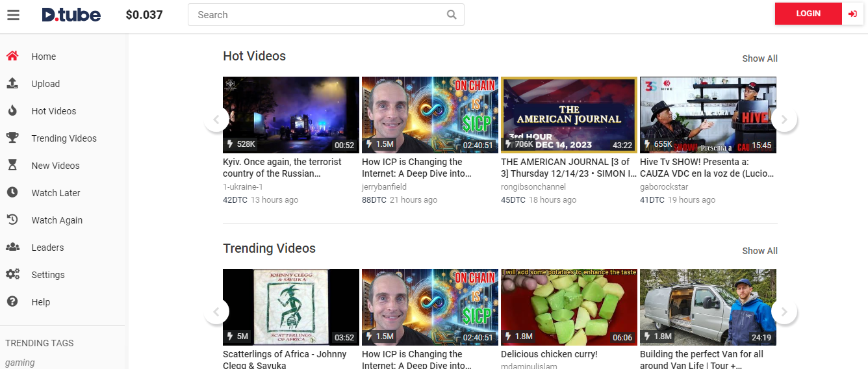Click the $0.037 price display
Viewport: 868px width, 369px height.
(x=144, y=14)
